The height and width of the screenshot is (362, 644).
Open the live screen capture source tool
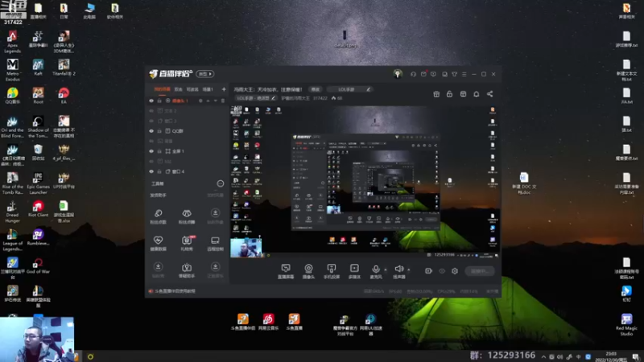tap(286, 271)
